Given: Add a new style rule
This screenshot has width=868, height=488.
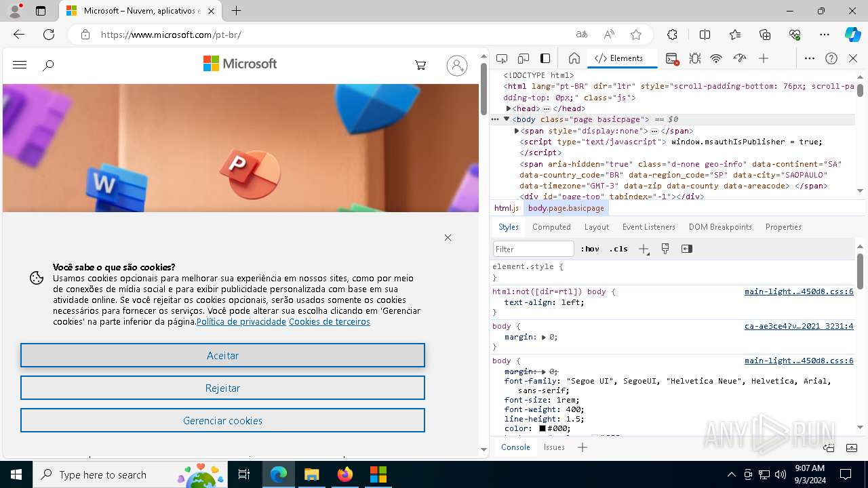Looking at the screenshot, I should click(644, 249).
